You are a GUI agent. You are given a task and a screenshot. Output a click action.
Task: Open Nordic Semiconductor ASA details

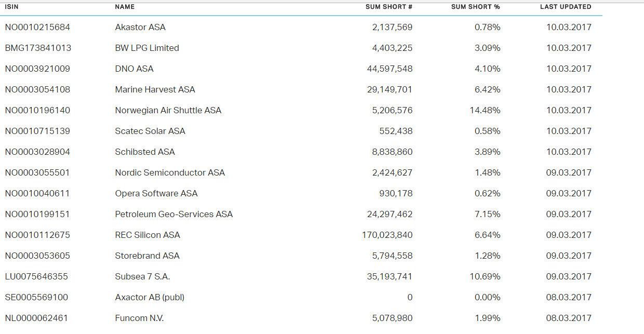point(170,172)
